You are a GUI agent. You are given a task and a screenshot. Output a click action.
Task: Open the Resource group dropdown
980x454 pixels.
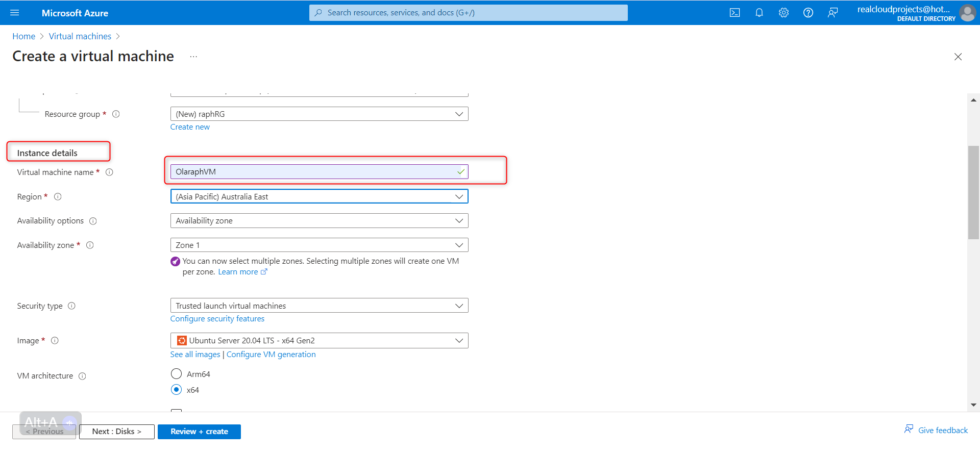(319, 114)
